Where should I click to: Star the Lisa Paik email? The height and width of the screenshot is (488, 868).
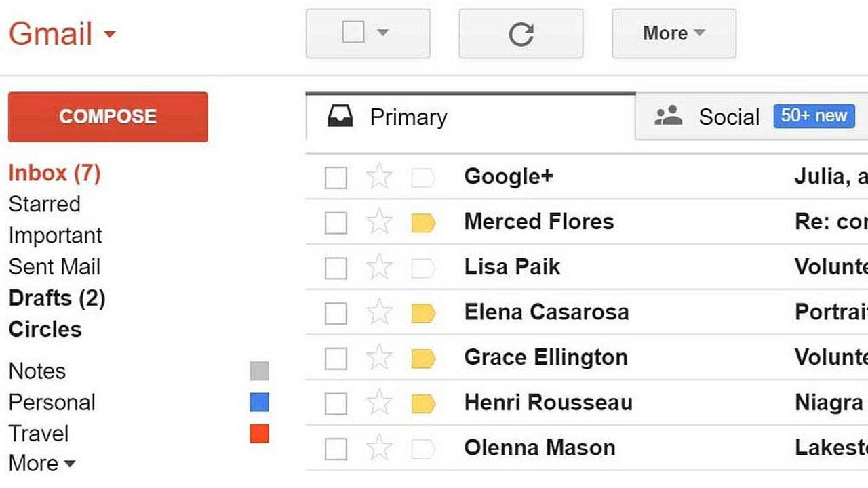(379, 268)
